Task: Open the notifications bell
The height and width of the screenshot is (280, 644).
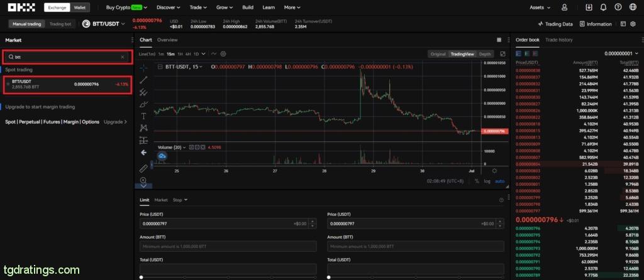Action: pyautogui.click(x=603, y=8)
